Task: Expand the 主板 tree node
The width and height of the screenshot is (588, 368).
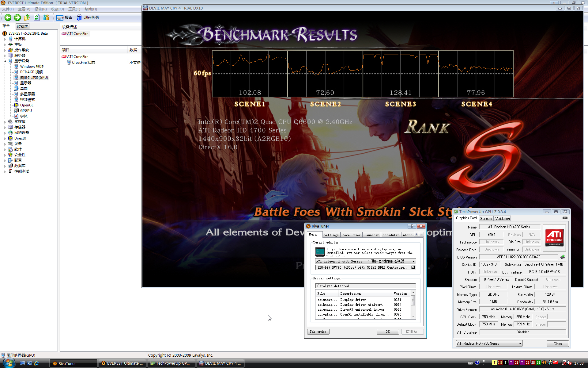Action: (5, 45)
